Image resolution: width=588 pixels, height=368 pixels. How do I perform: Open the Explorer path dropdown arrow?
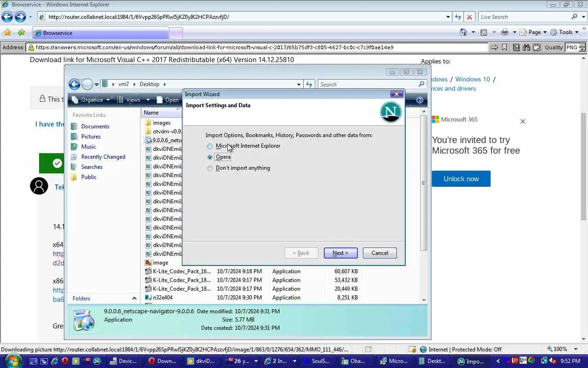(299, 85)
